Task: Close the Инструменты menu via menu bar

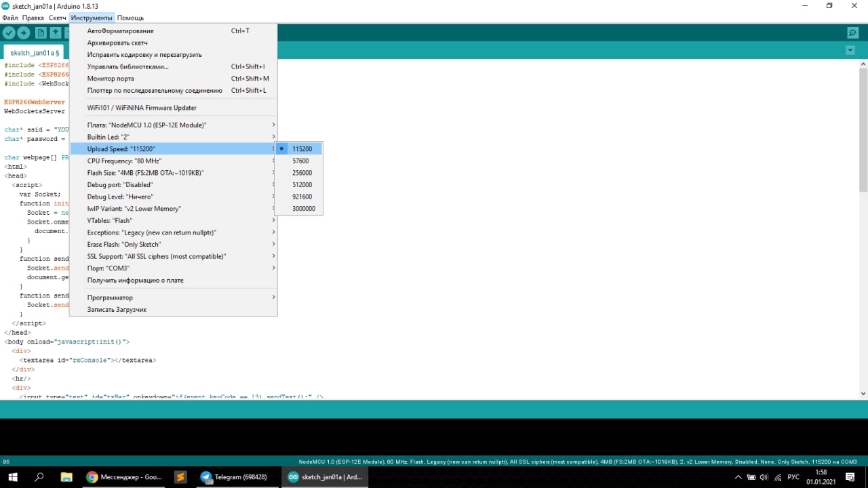Action: tap(92, 18)
